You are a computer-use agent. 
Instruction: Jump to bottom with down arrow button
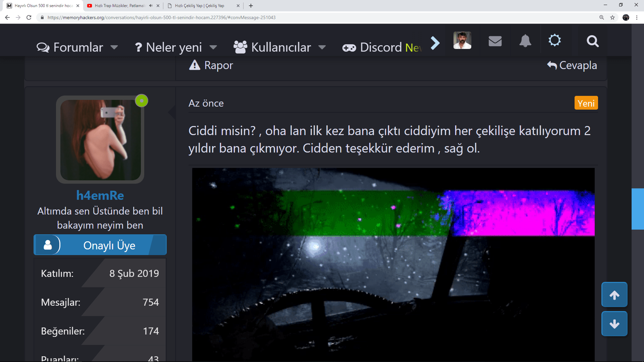pyautogui.click(x=614, y=324)
